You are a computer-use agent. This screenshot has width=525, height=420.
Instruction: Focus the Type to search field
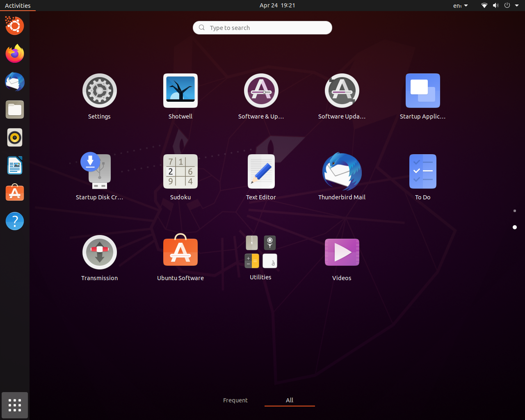coord(262,27)
